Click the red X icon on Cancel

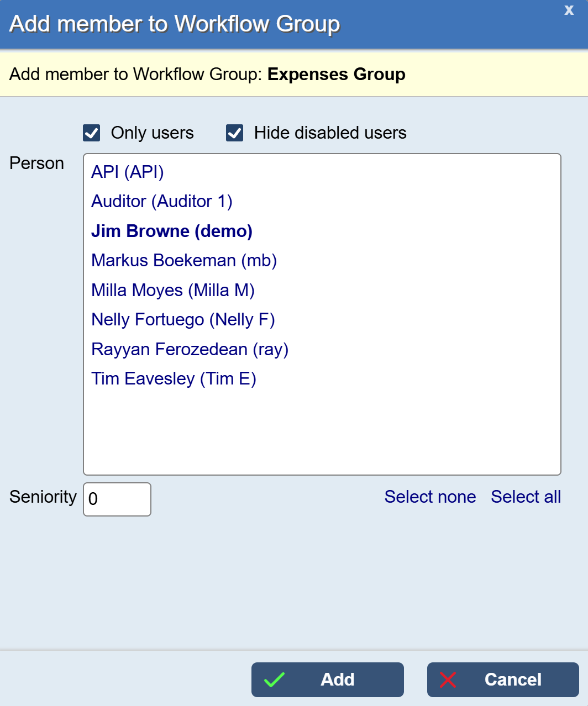tap(448, 680)
